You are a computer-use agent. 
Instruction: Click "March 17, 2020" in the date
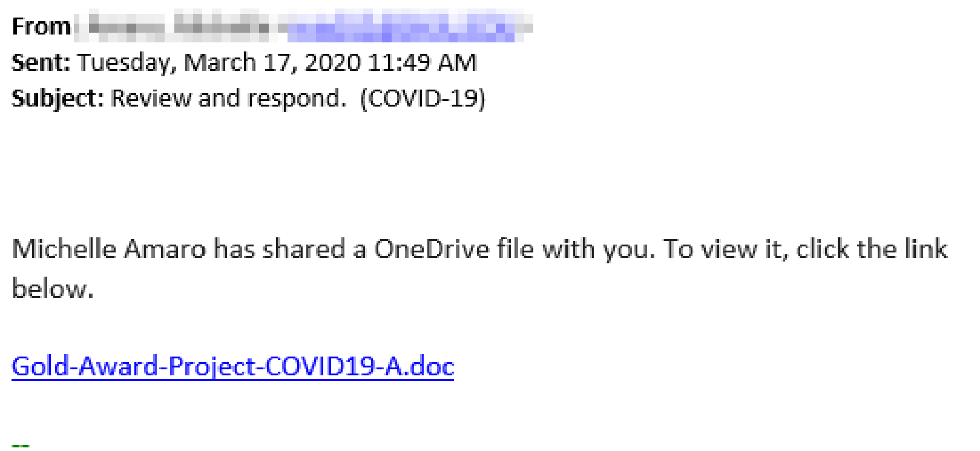click(x=272, y=62)
